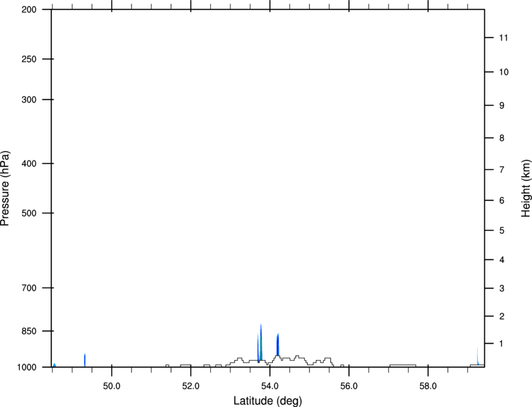The image size is (532, 407).
Task: Click the 200 pressure tick label
Action: tap(29, 9)
